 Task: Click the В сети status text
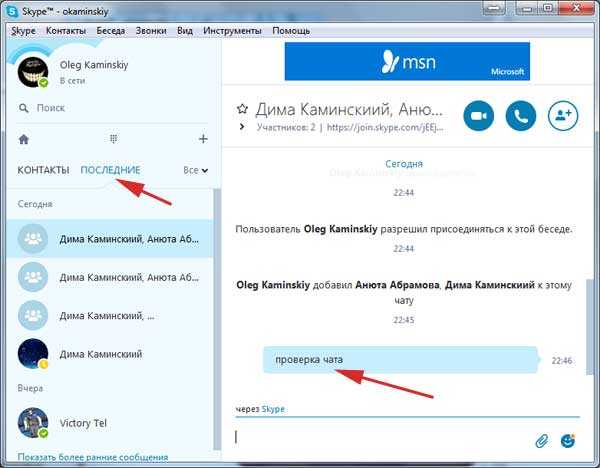tap(72, 81)
